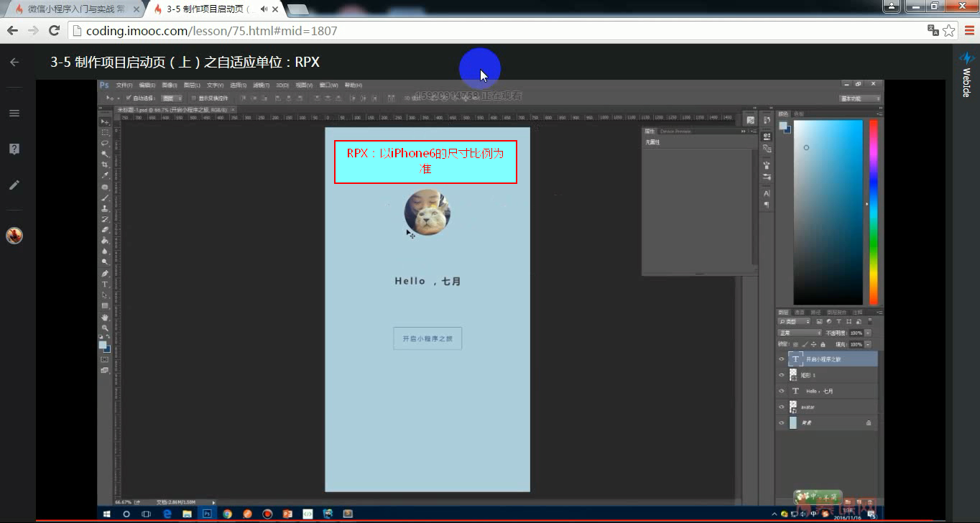980x523 pixels.
Task: Switch to the Device Preview tab
Action: pos(675,131)
